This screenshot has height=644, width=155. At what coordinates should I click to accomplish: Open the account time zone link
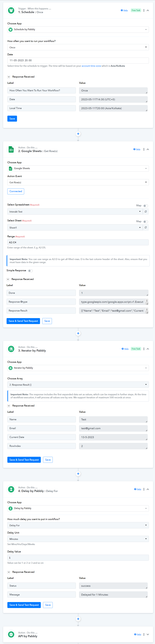91,66
